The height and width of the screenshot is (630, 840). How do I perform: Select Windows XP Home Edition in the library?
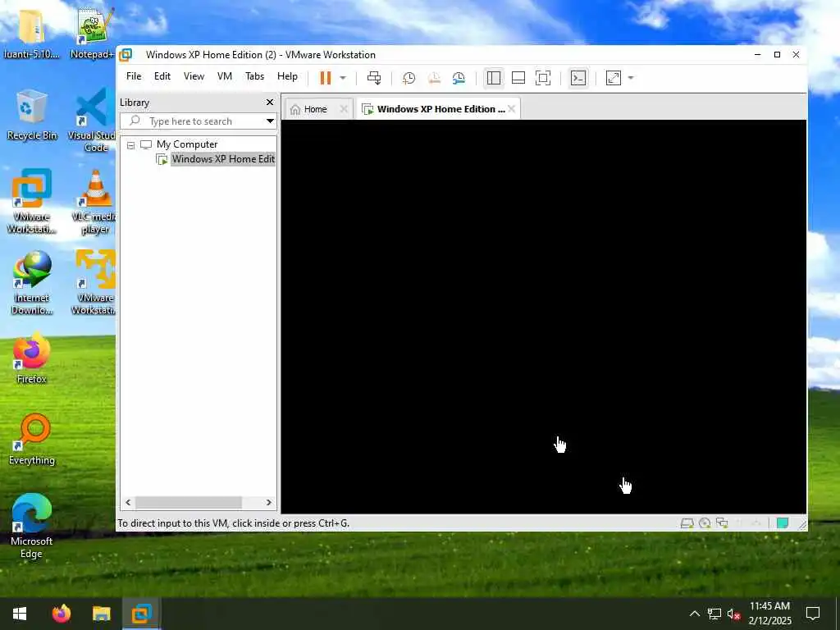[223, 159]
